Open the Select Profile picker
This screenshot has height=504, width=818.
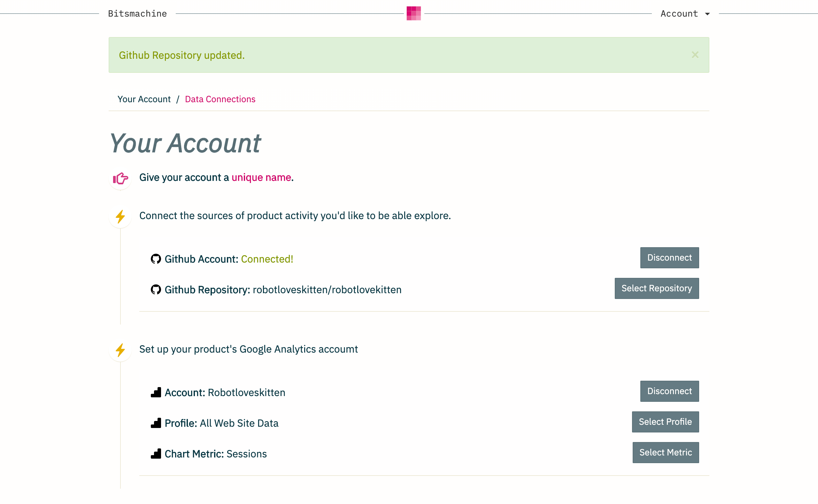tap(665, 421)
